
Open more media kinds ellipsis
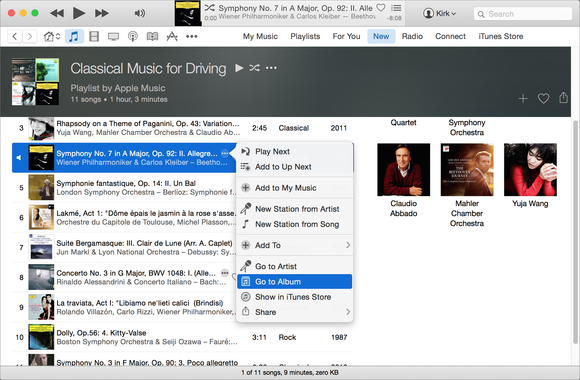click(192, 36)
